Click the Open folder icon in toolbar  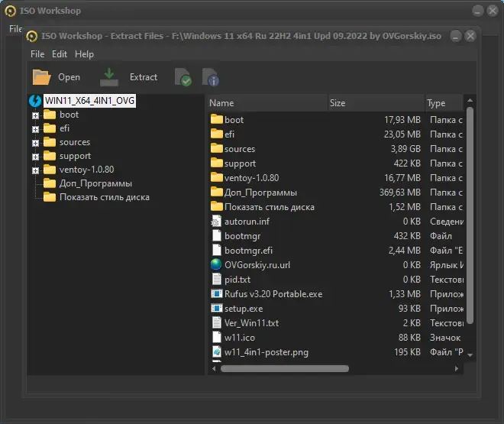pyautogui.click(x=41, y=77)
